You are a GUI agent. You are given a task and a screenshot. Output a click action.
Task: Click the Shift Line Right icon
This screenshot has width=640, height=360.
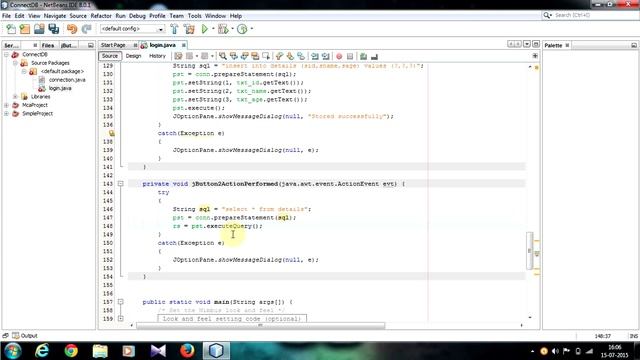pyautogui.click(x=325, y=56)
